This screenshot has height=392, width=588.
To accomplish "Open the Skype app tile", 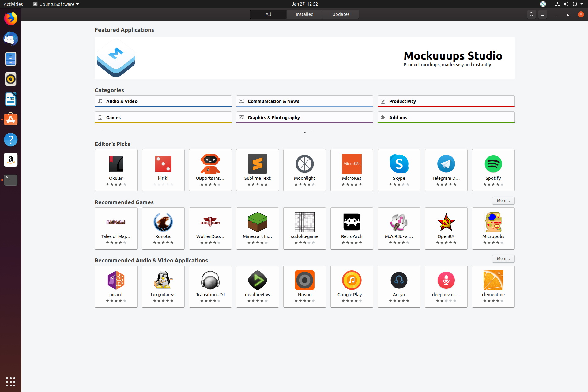I will point(399,170).
